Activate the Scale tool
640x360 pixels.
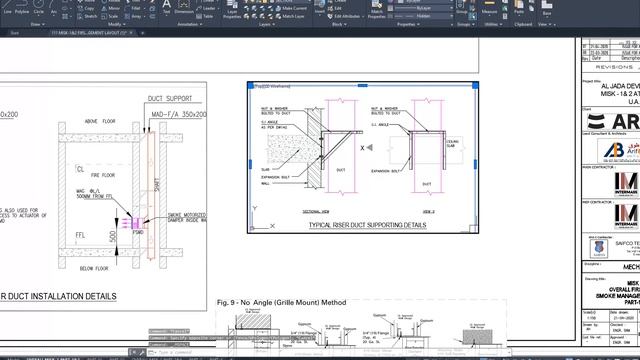pyautogui.click(x=110, y=16)
